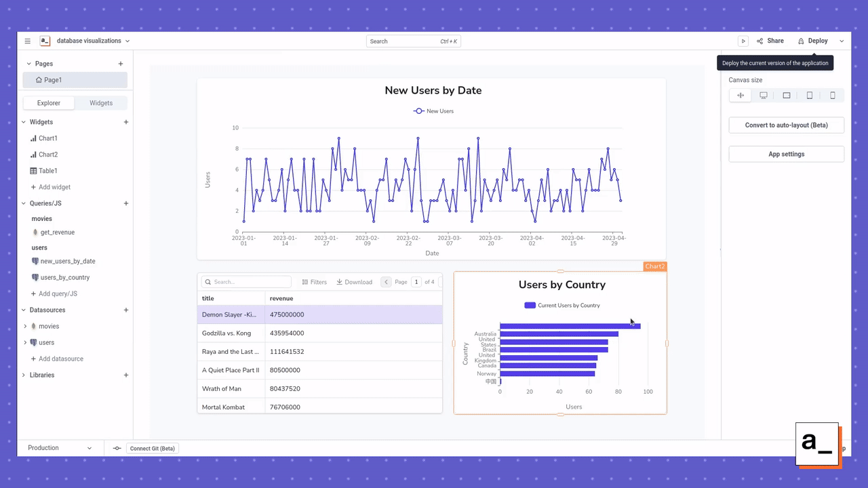This screenshot has height=488, width=868.
Task: Select the fluid width canvas icon
Action: (x=741, y=95)
